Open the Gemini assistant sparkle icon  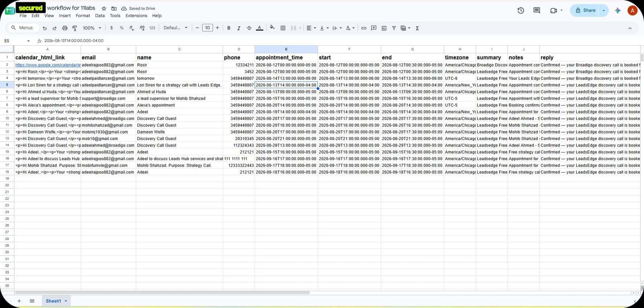pyautogui.click(x=618, y=10)
